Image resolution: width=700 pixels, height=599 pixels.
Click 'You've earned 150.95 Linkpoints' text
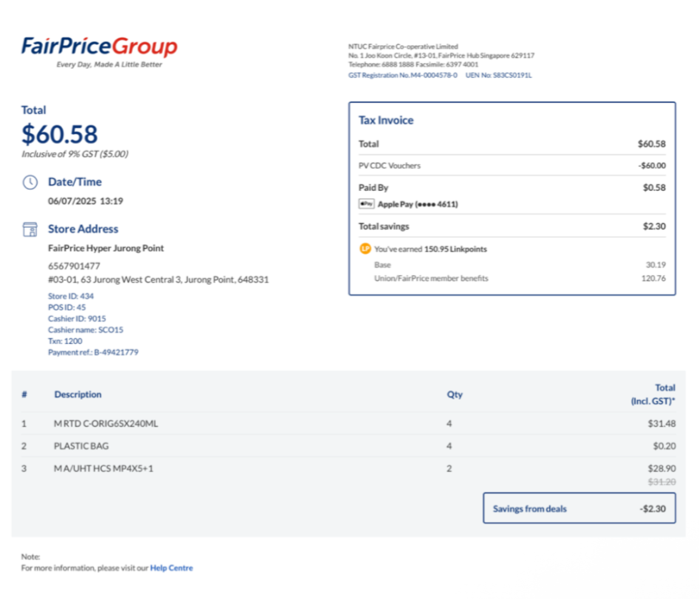[x=430, y=249]
